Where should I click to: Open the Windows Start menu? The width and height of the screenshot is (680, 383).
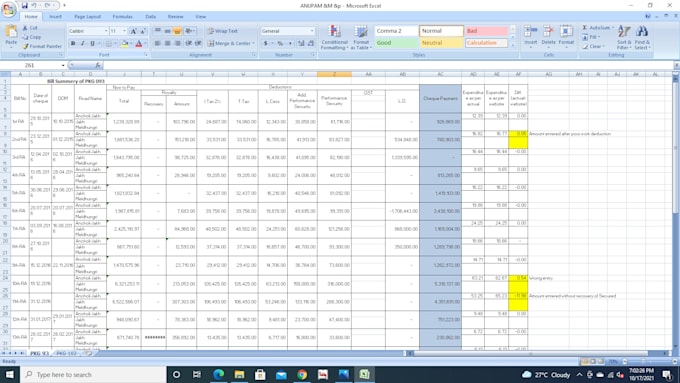tap(10, 374)
